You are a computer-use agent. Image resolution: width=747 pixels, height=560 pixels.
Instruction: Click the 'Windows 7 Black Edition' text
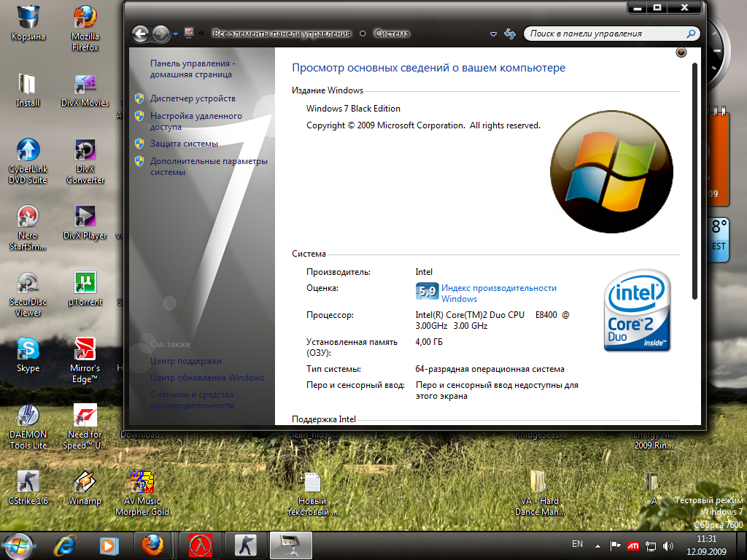tap(353, 109)
